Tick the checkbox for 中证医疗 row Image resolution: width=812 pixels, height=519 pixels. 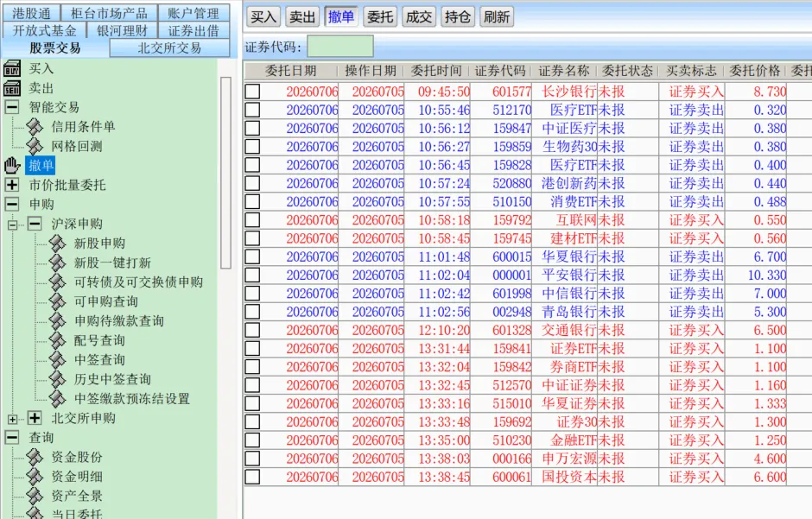(253, 129)
